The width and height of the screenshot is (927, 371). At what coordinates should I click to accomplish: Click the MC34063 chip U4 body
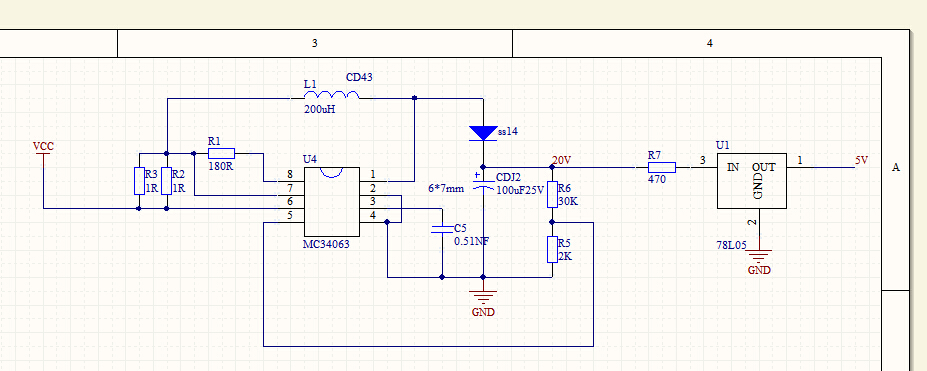click(x=332, y=201)
